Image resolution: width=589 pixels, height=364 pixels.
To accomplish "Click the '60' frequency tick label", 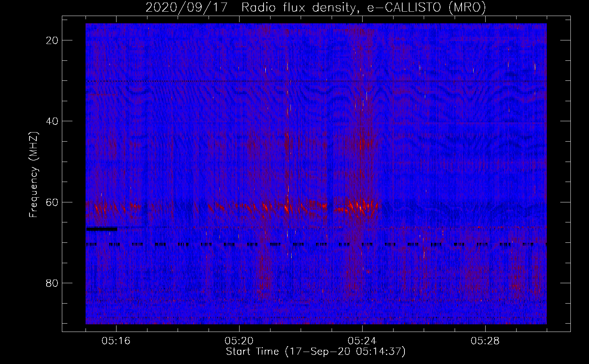I will (52, 202).
